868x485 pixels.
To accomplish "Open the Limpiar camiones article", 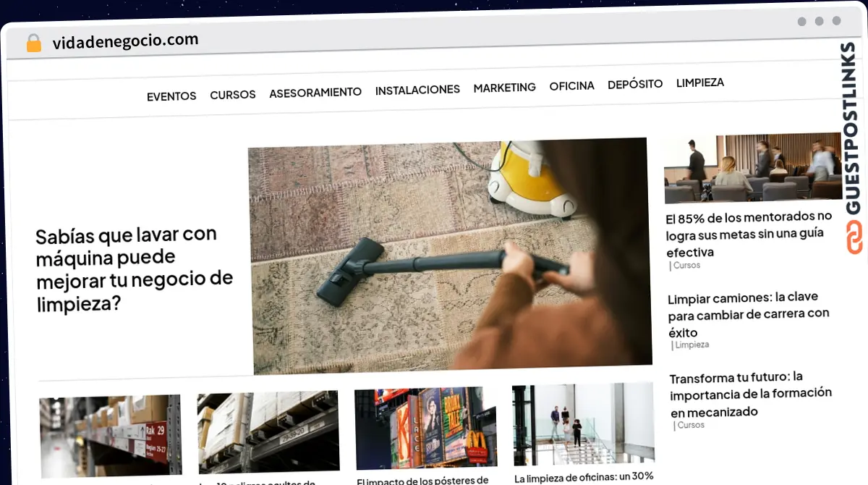I will pyautogui.click(x=749, y=315).
